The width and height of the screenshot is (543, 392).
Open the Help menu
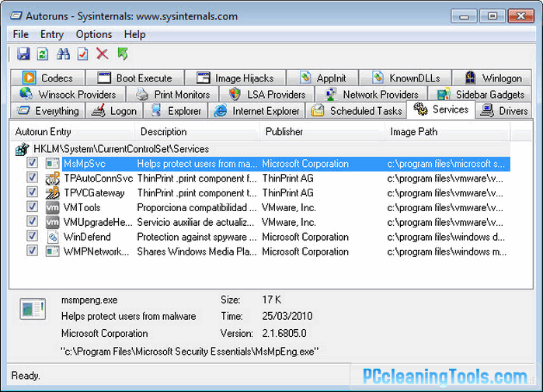[x=134, y=35]
